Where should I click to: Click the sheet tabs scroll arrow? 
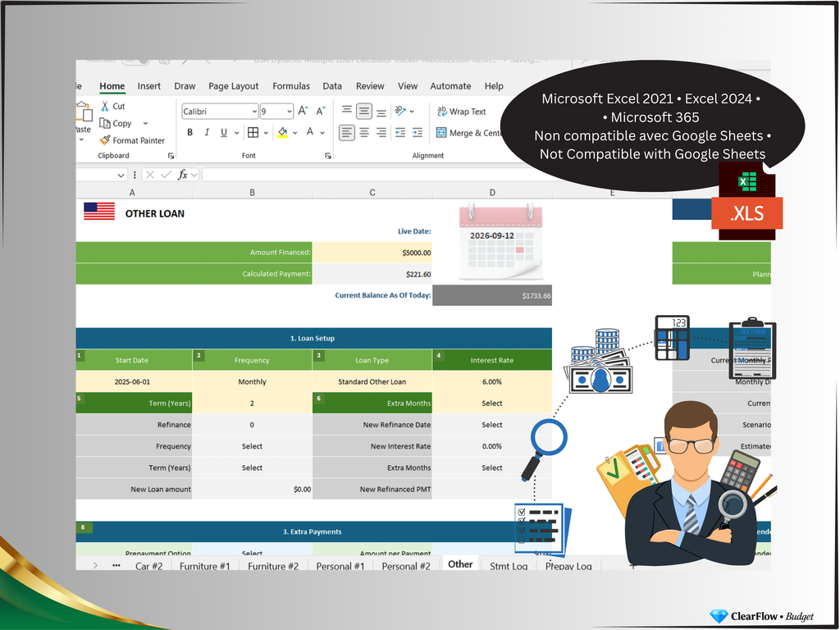click(x=95, y=565)
